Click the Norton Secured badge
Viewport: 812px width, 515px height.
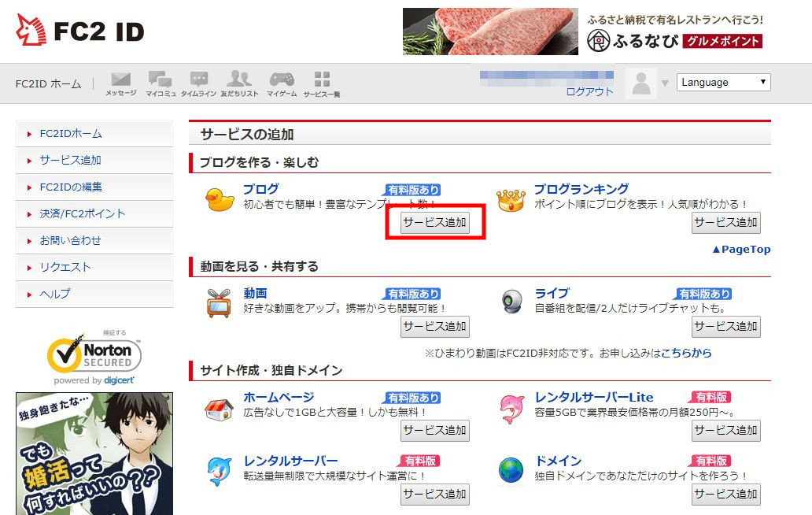pos(94,357)
